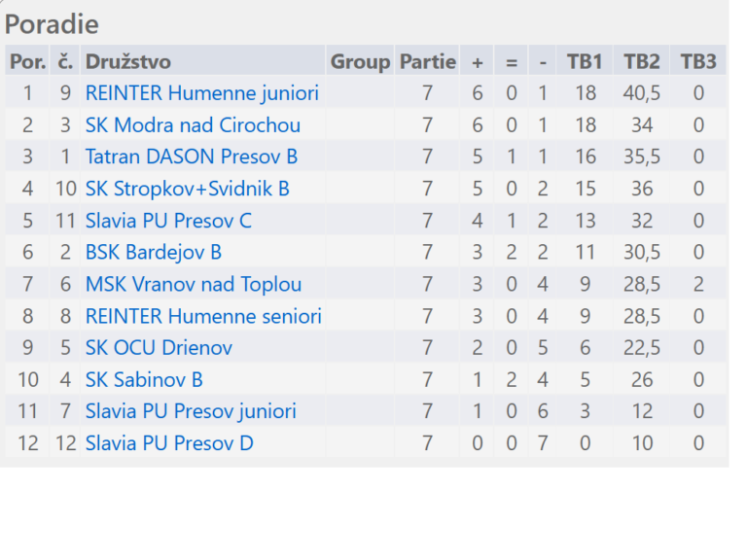Select Tatran DASON Presov B team
The width and height of the screenshot is (747, 560).
(192, 157)
